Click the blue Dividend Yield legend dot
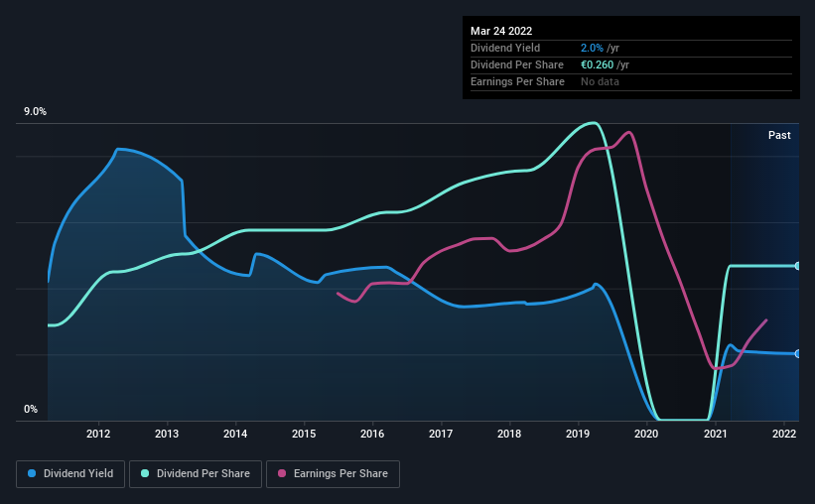This screenshot has height=504, width=815. (32, 473)
